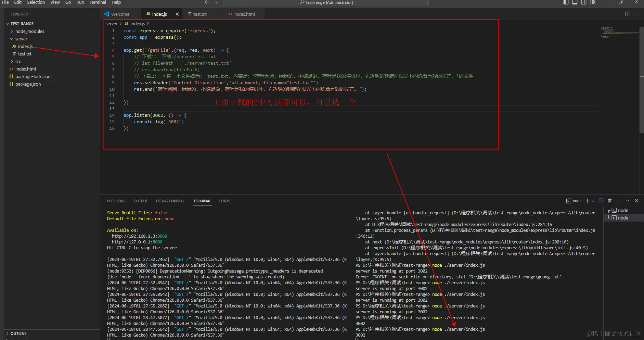Maximize the panel with the up chevron

(628, 201)
